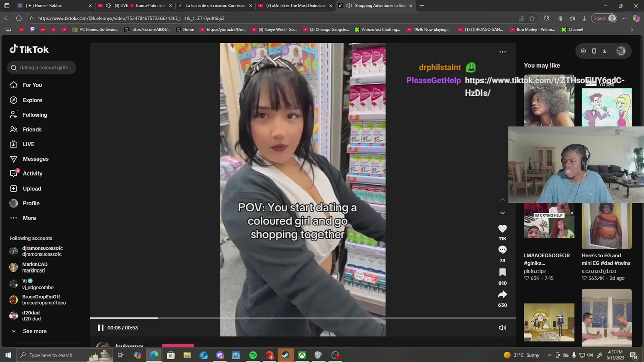Image resolution: width=644 pixels, height=362 pixels.
Task: Switch to La lucha de un creador tab
Action: pyautogui.click(x=215, y=6)
